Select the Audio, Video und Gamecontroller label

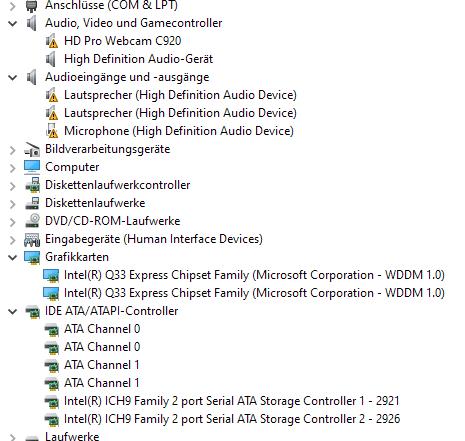point(133,23)
